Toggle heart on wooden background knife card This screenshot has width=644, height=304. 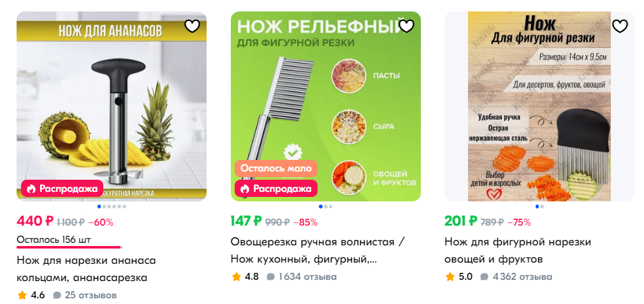[620, 26]
